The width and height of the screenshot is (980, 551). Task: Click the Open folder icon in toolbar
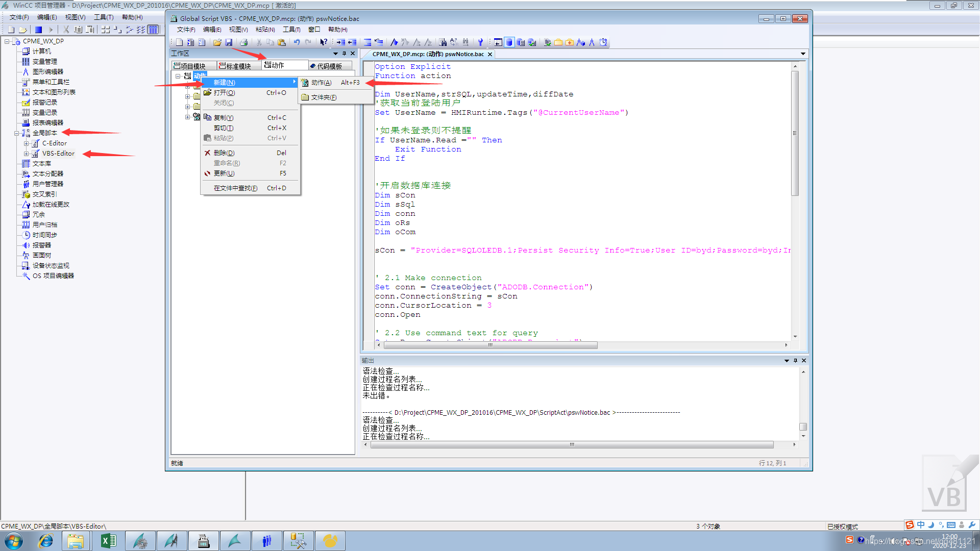(x=217, y=42)
